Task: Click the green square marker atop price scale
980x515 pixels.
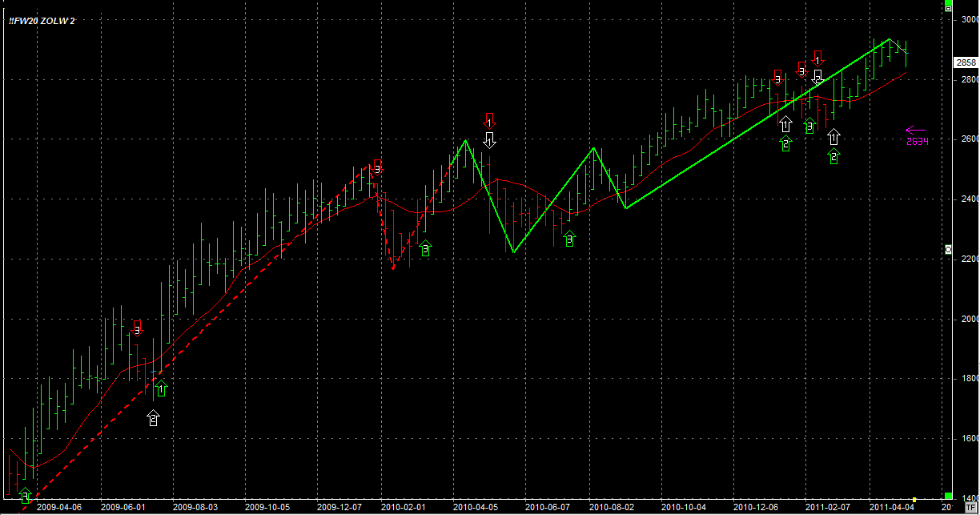Action: pyautogui.click(x=948, y=7)
